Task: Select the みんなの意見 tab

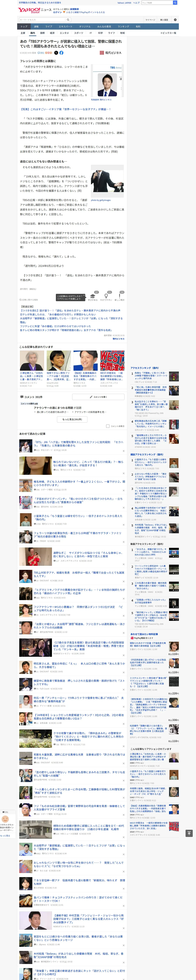Action: (104, 27)
